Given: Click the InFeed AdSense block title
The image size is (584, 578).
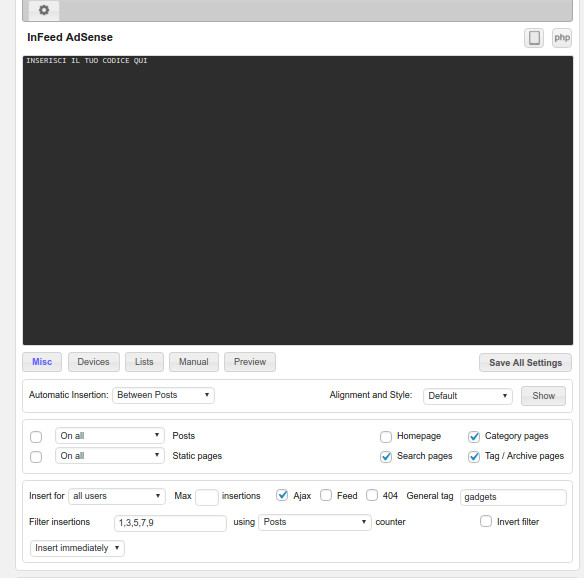Looking at the screenshot, I should (70, 37).
